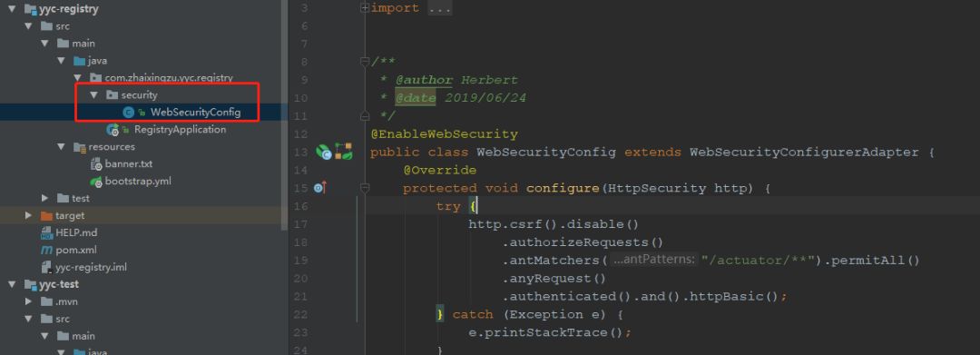Collapse the resources folder arrow
Image resolution: width=980 pixels, height=355 pixels.
point(62,147)
